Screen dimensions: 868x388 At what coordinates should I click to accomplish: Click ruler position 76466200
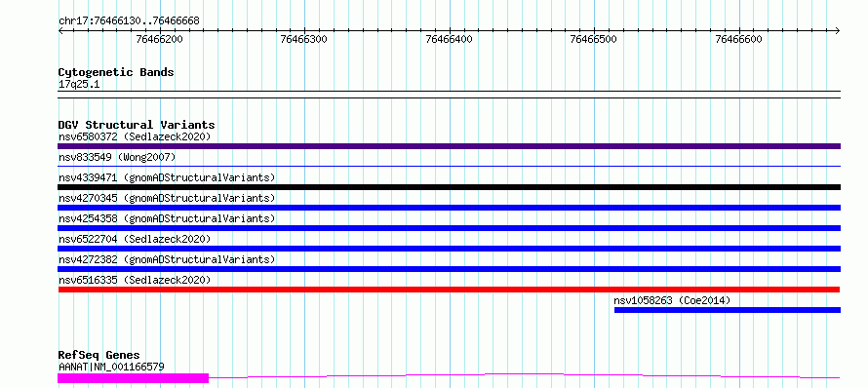click(159, 39)
